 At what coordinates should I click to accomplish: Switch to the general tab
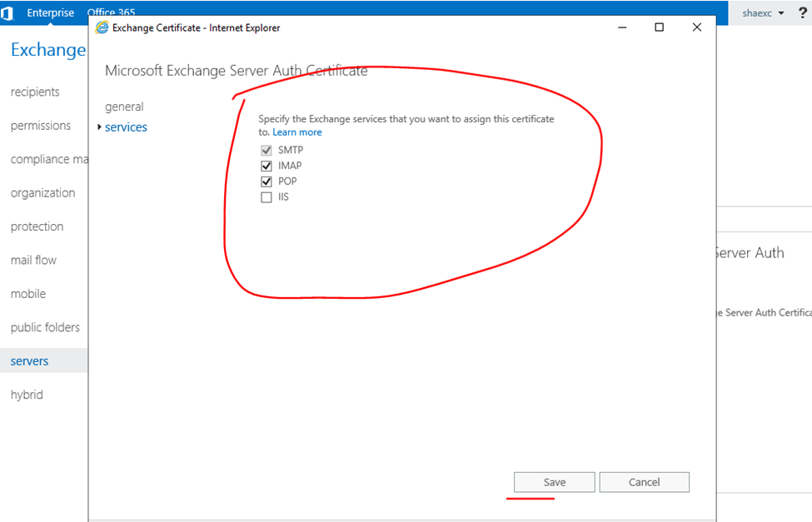(x=124, y=107)
